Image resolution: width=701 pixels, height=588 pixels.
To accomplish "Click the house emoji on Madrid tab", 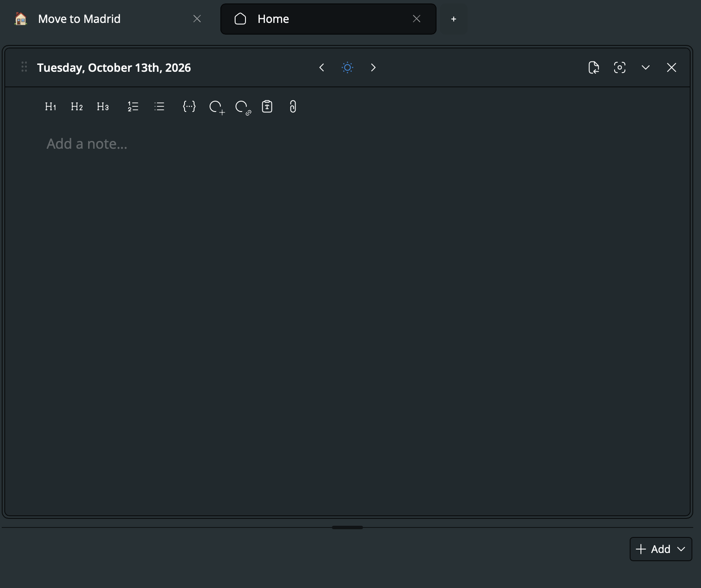I will [x=21, y=19].
